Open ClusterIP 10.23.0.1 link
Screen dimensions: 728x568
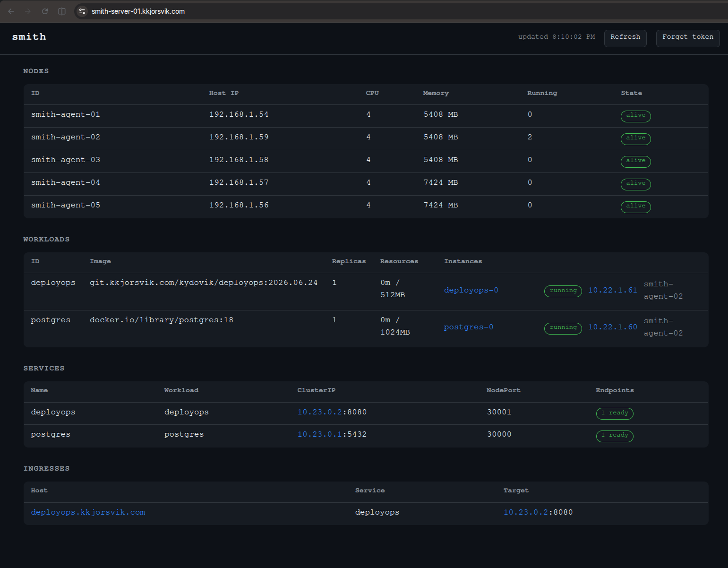point(319,434)
